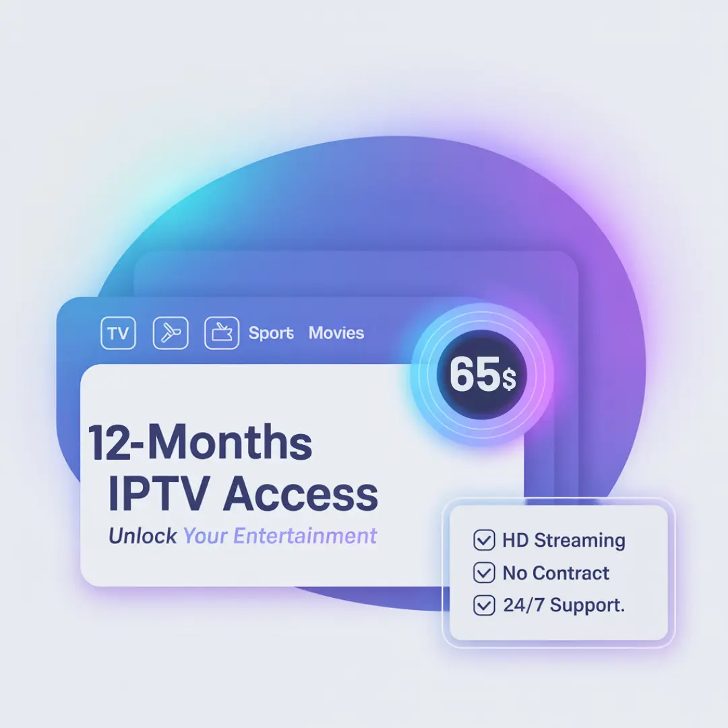
Task: Toggle the 24/7 Support checkbox
Action: pos(484,605)
